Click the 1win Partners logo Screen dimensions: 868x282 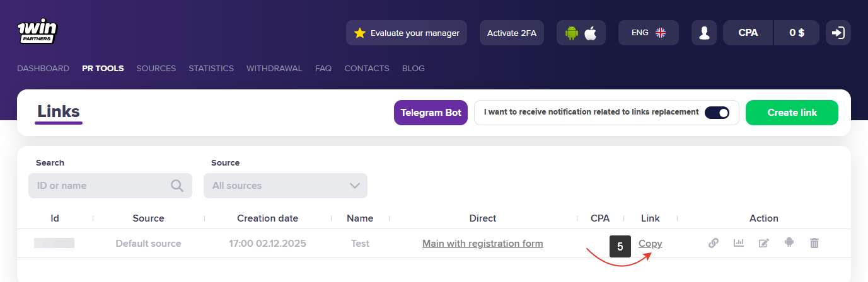tap(37, 32)
